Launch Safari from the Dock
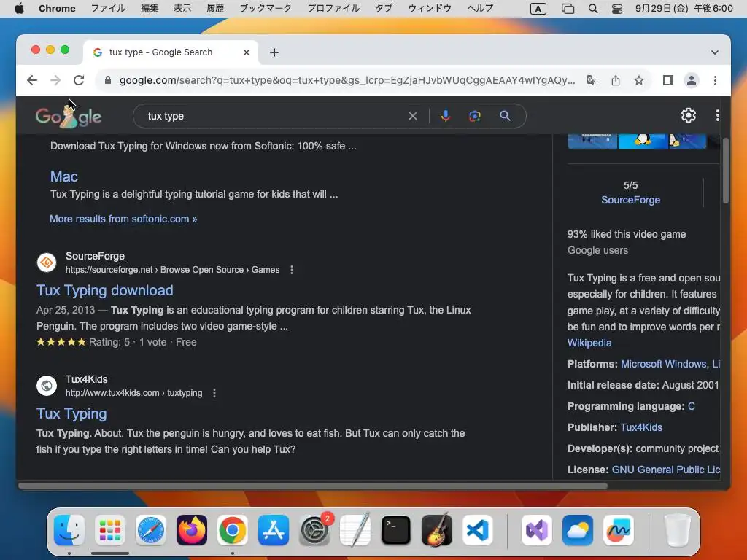747x560 pixels. (151, 530)
